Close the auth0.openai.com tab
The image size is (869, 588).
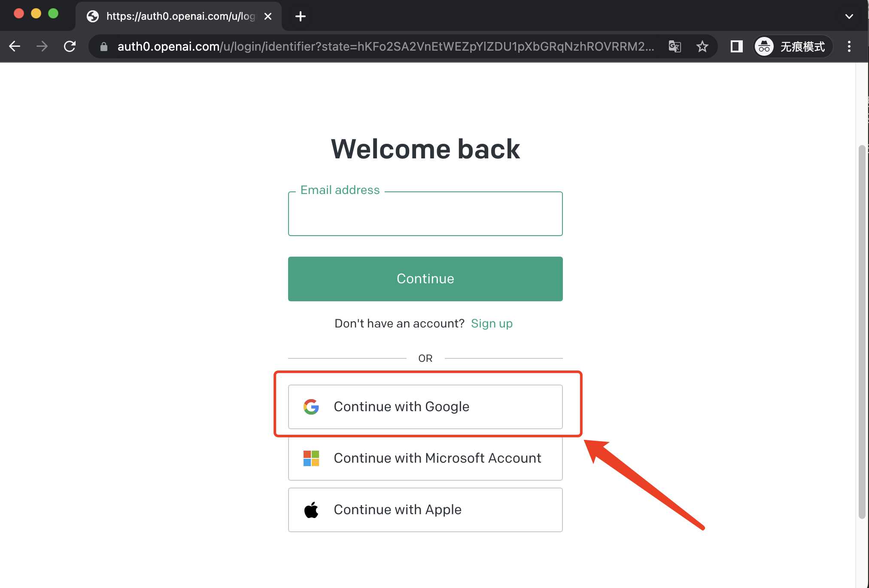pos(268,16)
